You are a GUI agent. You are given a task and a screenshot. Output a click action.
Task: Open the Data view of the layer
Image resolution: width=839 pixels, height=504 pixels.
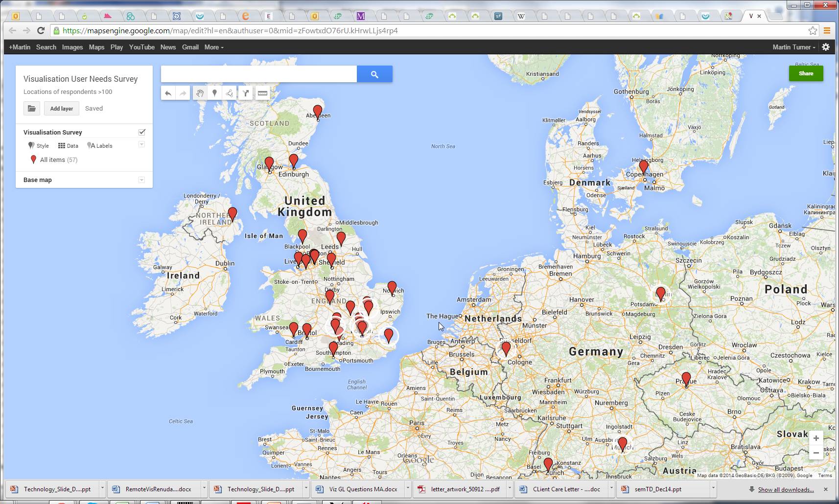(x=68, y=146)
